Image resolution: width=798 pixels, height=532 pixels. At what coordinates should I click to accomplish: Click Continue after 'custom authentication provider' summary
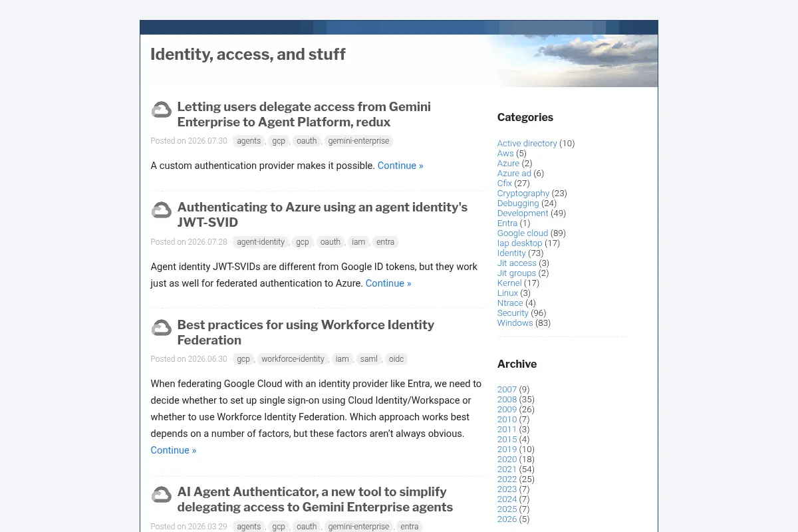click(x=400, y=166)
